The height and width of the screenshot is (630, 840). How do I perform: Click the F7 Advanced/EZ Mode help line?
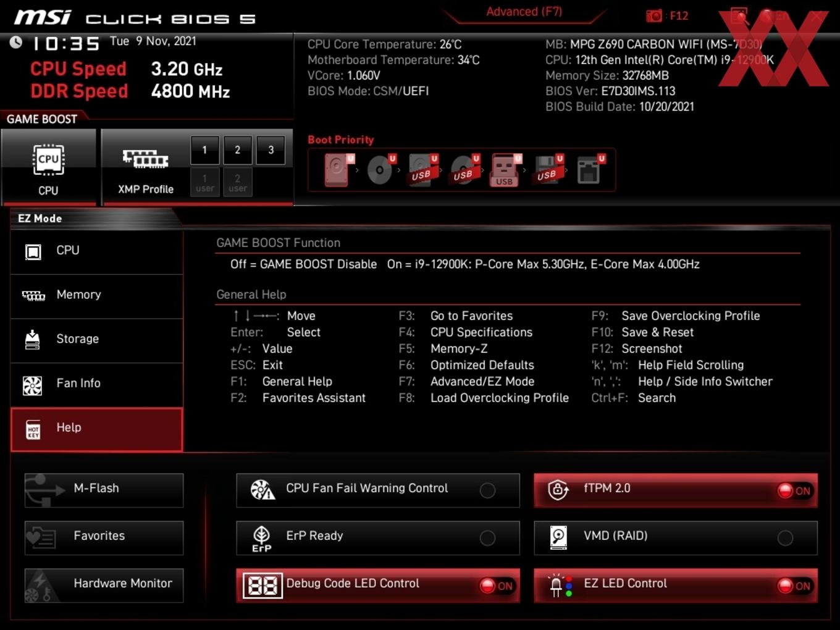(x=466, y=382)
